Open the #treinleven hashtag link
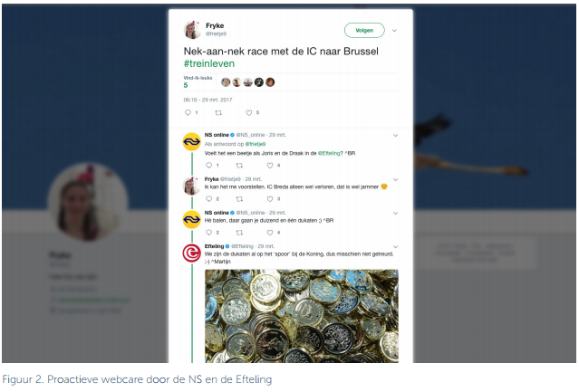 pyautogui.click(x=209, y=63)
